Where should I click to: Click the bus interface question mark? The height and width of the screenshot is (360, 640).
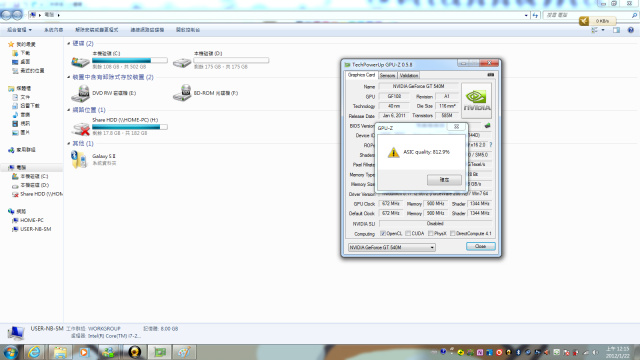pos(491,145)
